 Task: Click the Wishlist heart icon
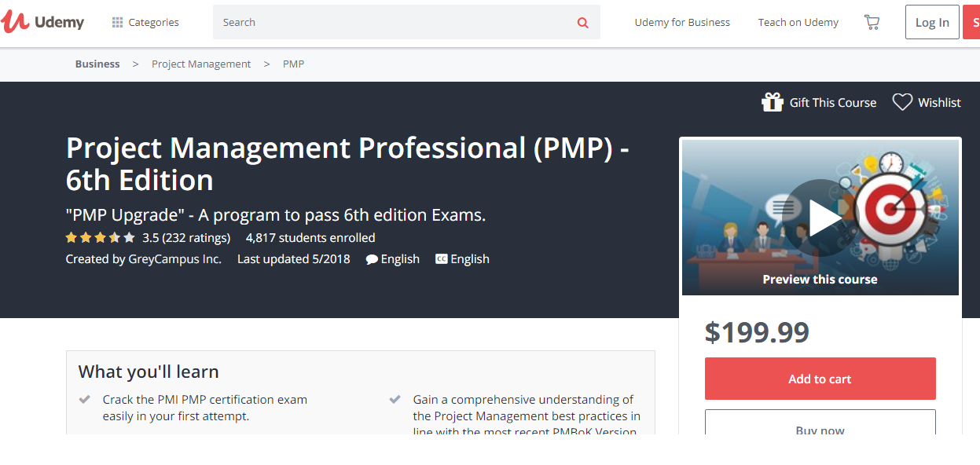pyautogui.click(x=902, y=102)
